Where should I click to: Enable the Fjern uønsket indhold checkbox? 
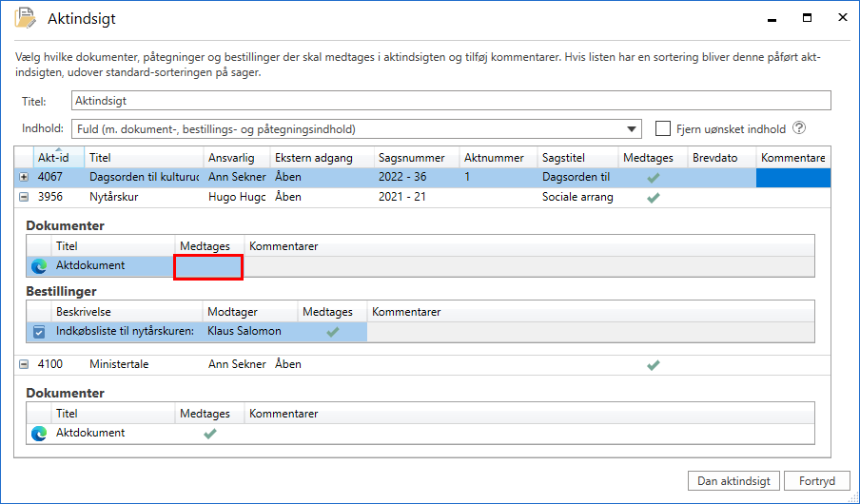663,129
